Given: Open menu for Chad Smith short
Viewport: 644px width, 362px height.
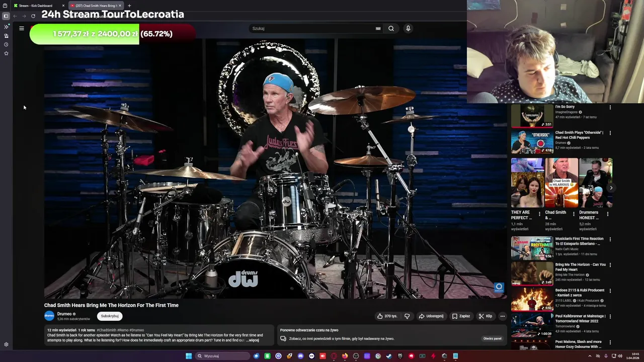Looking at the screenshot, I should click(574, 214).
